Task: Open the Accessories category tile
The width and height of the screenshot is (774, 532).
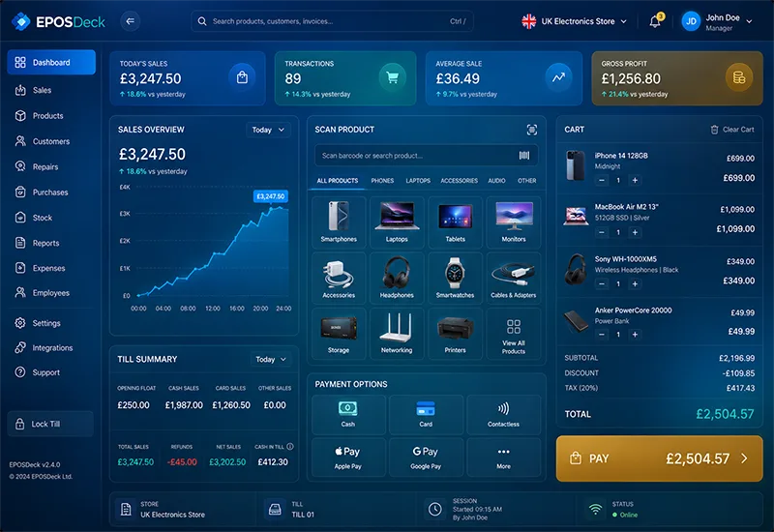Action: (339, 278)
